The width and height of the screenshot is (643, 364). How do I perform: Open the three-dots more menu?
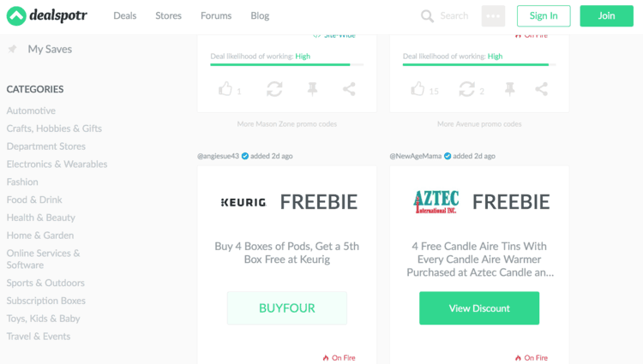pyautogui.click(x=493, y=16)
